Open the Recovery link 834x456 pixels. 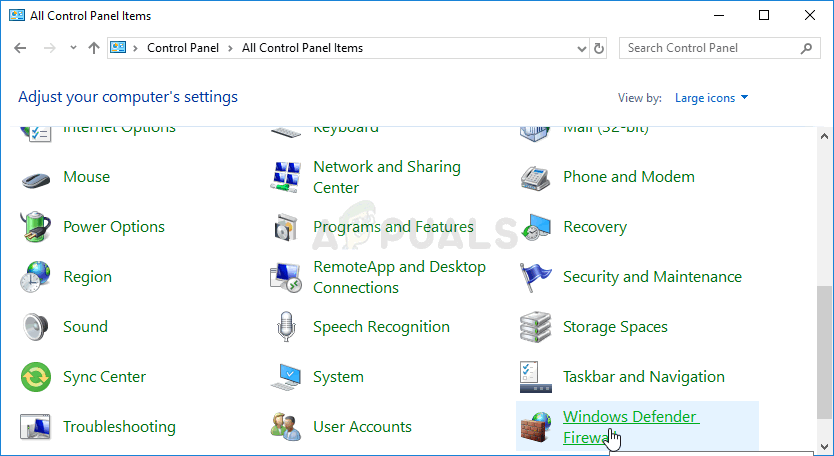point(595,227)
